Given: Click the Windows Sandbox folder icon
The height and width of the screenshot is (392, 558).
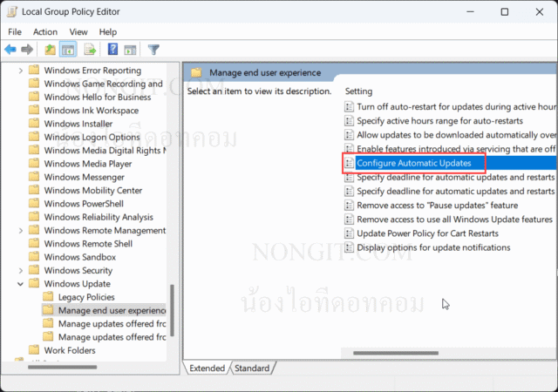Looking at the screenshot, I should [x=34, y=256].
